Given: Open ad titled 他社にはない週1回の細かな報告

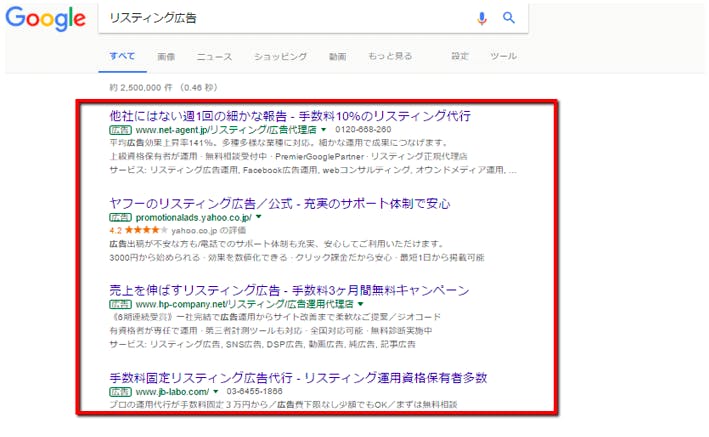Looking at the screenshot, I should tap(290, 116).
